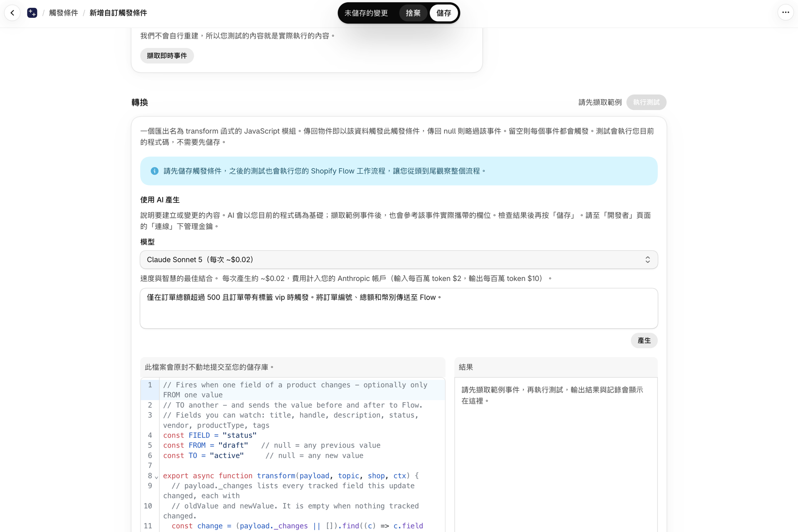798x532 pixels.
Task: Click the info icon in the blue banner
Action: click(x=155, y=171)
